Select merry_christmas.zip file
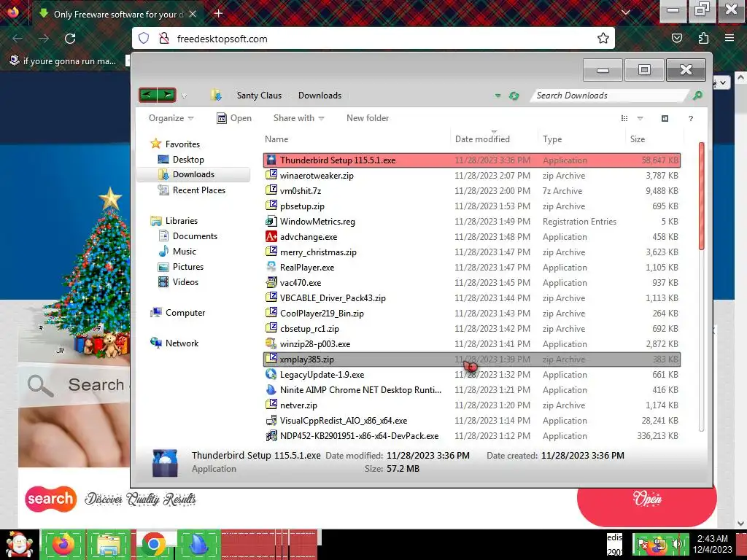Viewport: 747px width, 560px height. [472, 252]
